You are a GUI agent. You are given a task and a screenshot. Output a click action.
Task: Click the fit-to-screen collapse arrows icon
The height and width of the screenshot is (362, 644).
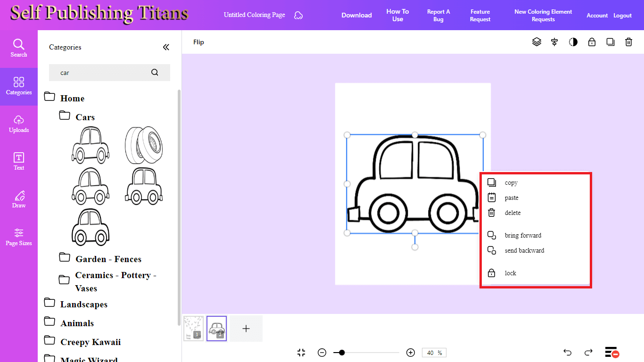[302, 353]
